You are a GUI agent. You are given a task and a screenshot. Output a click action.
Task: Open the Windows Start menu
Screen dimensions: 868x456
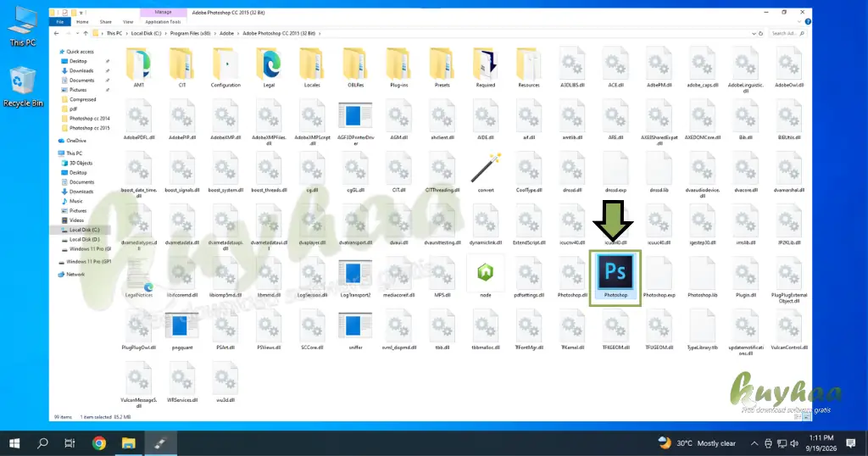[x=14, y=442]
